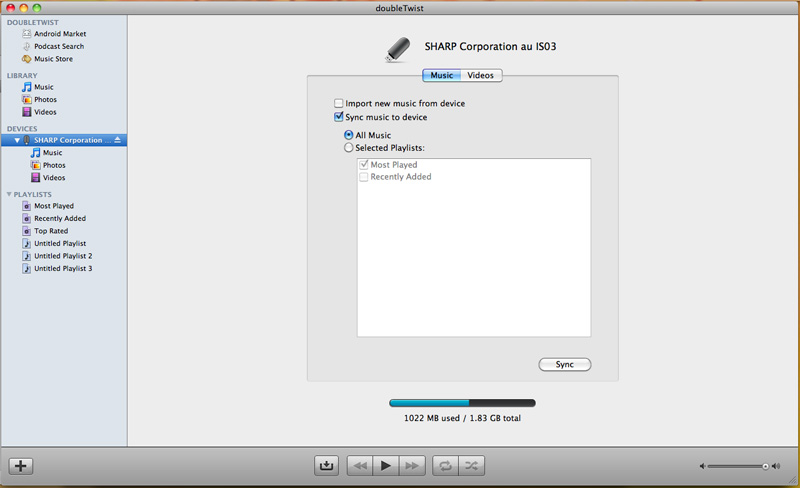This screenshot has height=488, width=800.
Task: Minimize the doubleTwist window
Action: 23,8
